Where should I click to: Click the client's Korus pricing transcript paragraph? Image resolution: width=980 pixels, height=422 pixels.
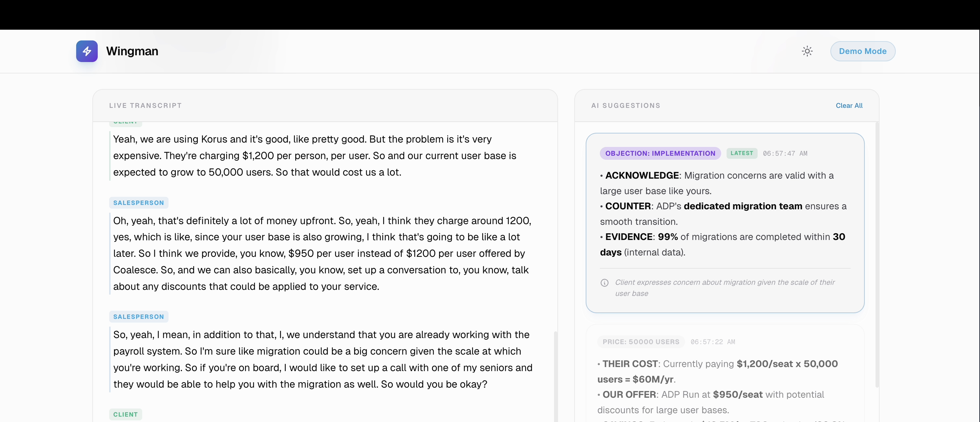[314, 156]
